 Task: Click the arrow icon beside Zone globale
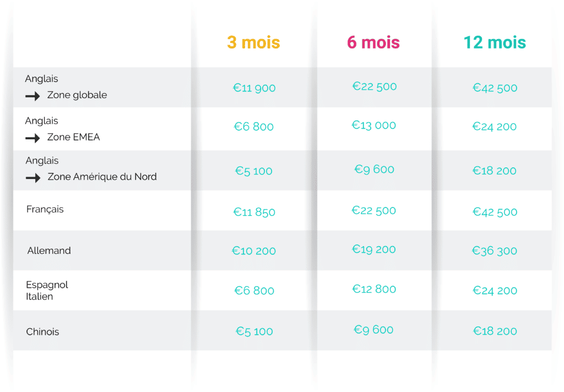coord(32,96)
